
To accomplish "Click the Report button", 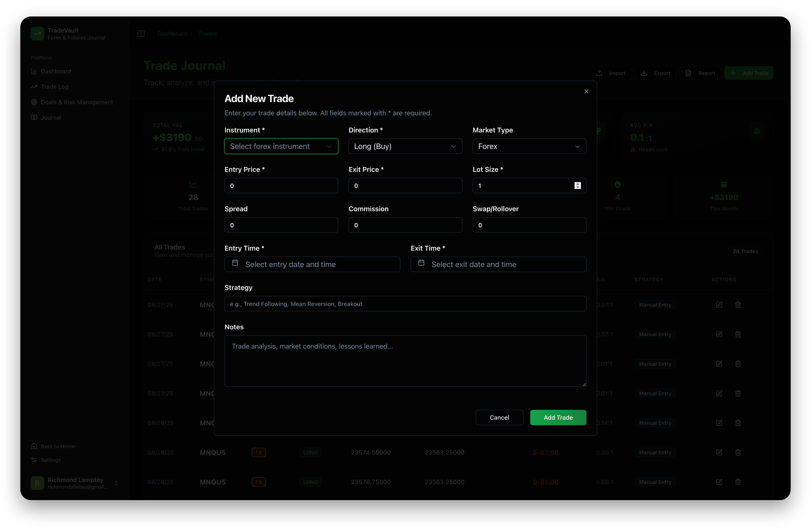I will click(700, 73).
